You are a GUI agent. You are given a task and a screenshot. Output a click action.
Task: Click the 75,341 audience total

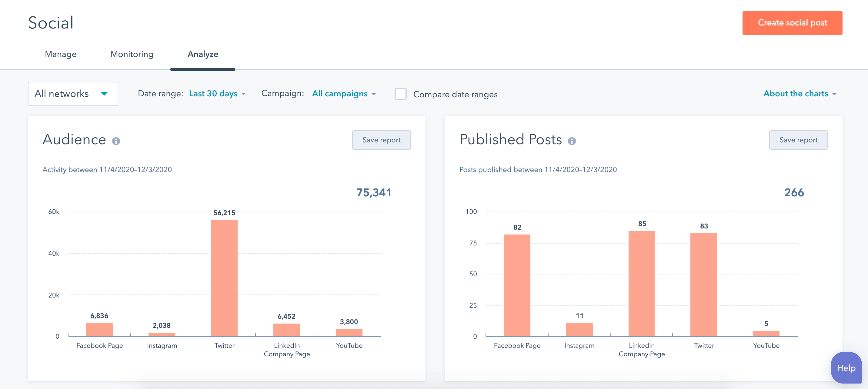pos(374,193)
